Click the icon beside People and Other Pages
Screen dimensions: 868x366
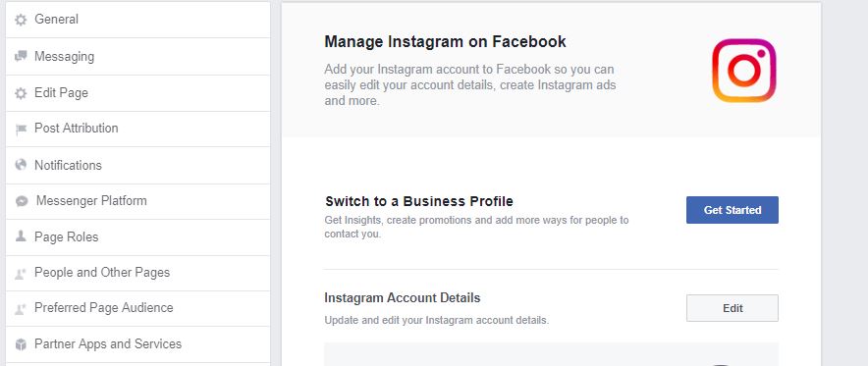tap(21, 273)
